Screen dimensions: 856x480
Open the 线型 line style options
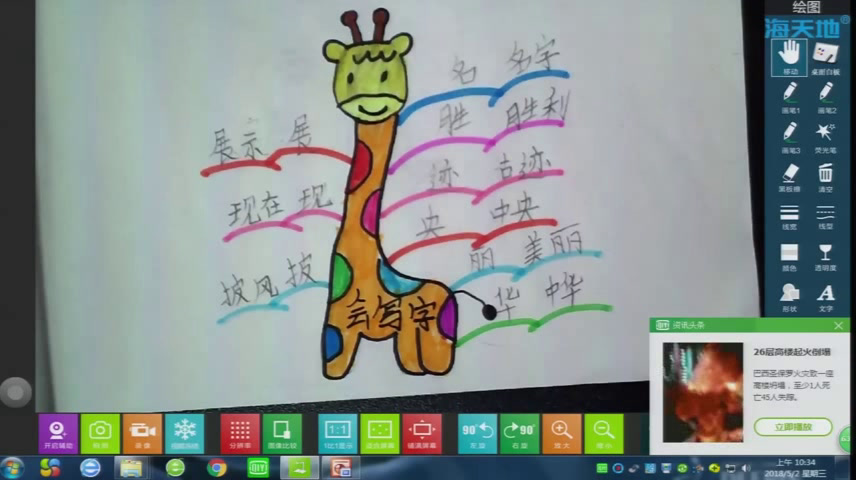[x=825, y=214]
